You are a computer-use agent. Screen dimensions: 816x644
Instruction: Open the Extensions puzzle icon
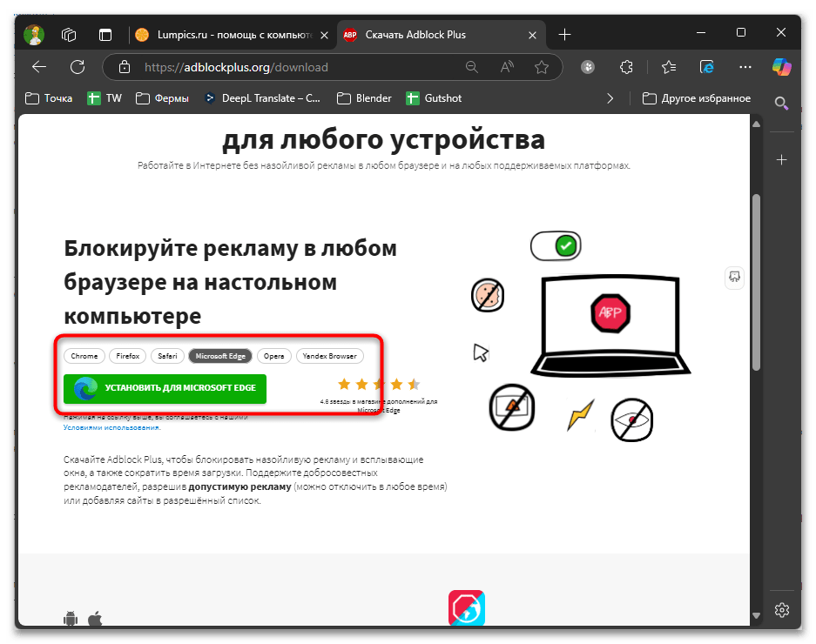[626, 67]
